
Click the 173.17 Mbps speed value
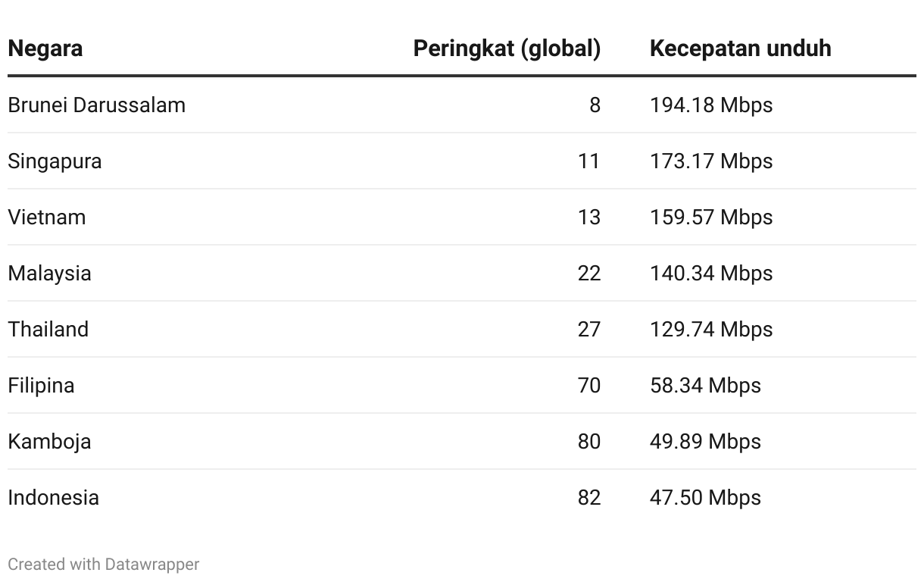pyautogui.click(x=711, y=161)
